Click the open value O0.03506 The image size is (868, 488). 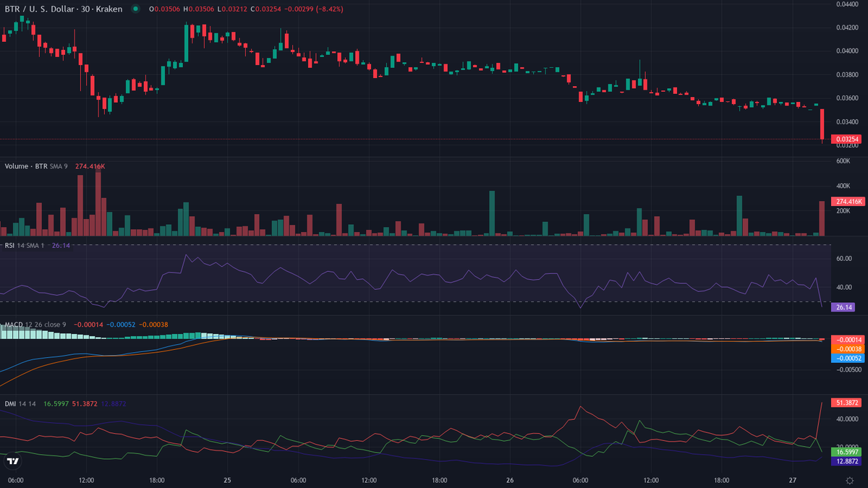point(165,9)
